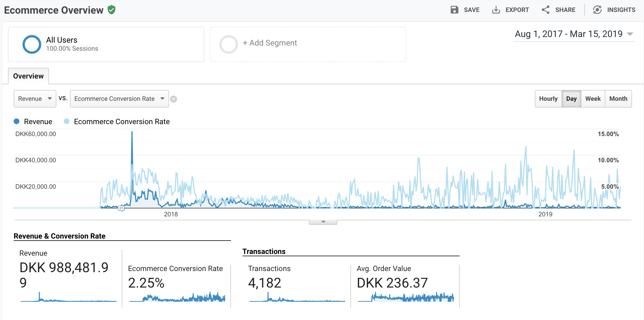The width and height of the screenshot is (644, 320).
Task: Click the empty Add Segment circle
Action: [228, 44]
